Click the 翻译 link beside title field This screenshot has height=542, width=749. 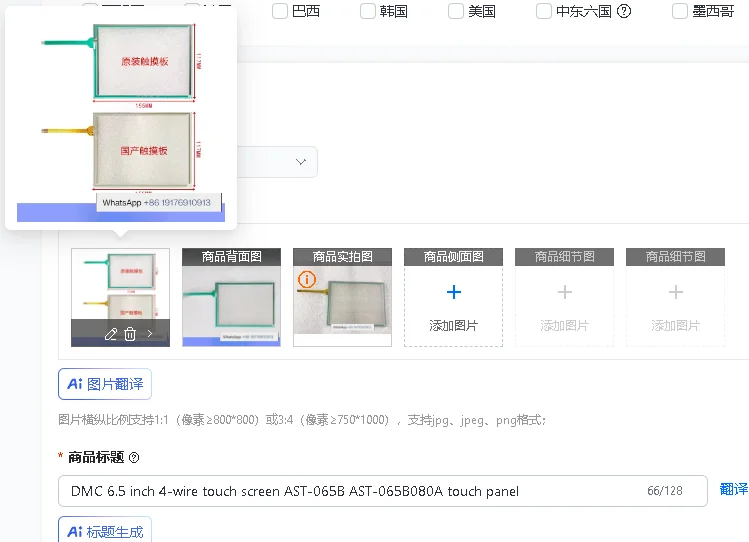coord(734,489)
